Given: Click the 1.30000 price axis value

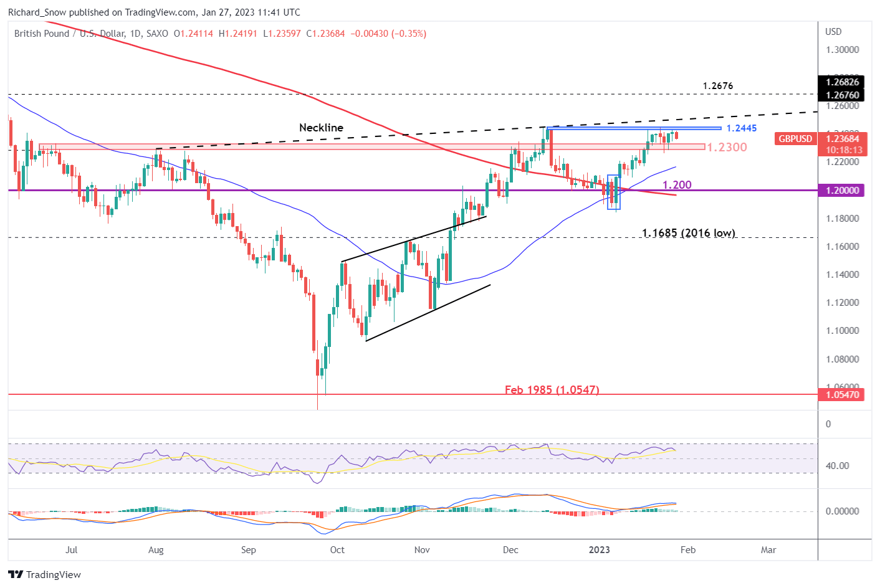Looking at the screenshot, I should coord(843,50).
